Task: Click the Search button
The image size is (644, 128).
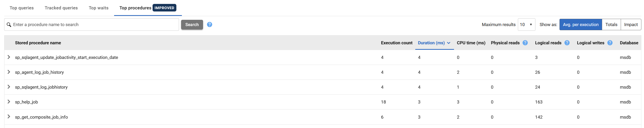Action: (x=192, y=25)
